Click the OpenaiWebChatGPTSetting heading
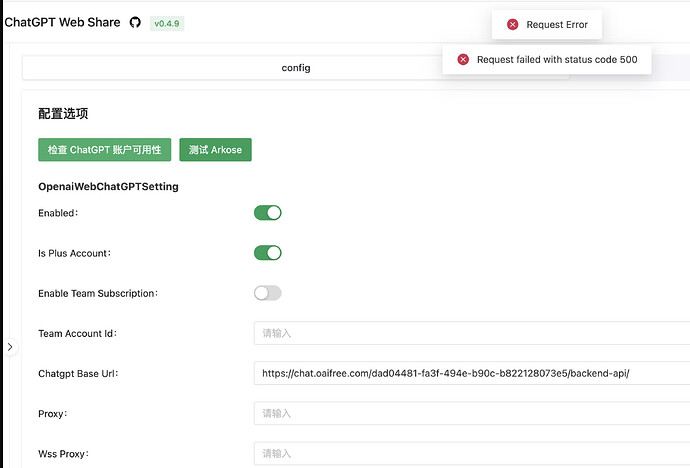 coord(108,186)
